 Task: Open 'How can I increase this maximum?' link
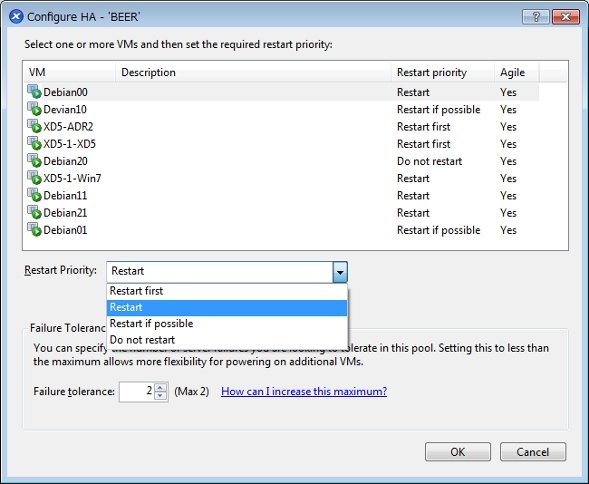(x=304, y=392)
